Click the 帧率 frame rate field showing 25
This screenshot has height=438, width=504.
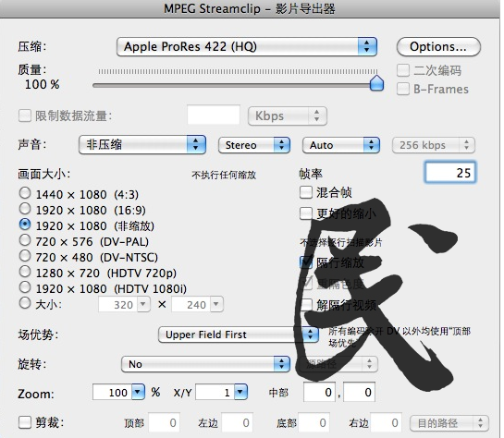coord(450,173)
